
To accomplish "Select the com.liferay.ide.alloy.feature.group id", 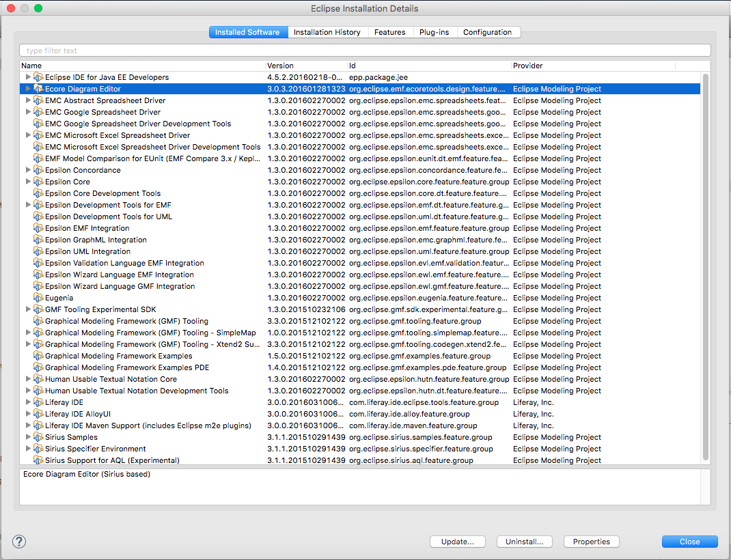I will (x=409, y=414).
